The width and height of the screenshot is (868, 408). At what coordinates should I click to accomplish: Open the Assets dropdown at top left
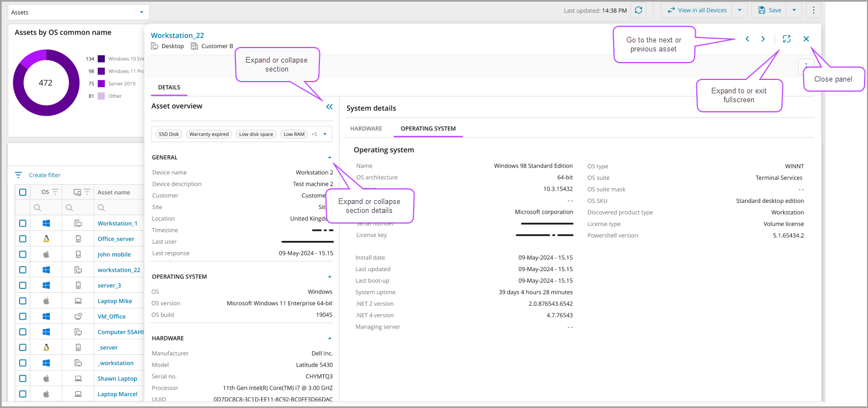(x=78, y=12)
